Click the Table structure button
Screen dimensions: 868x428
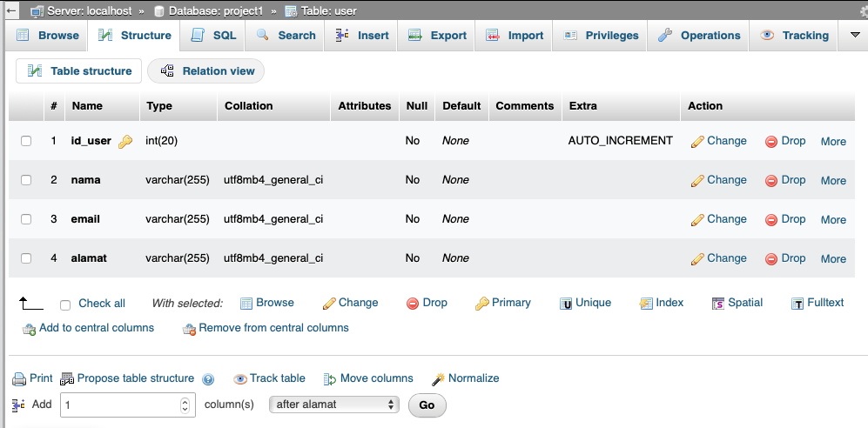(78, 70)
